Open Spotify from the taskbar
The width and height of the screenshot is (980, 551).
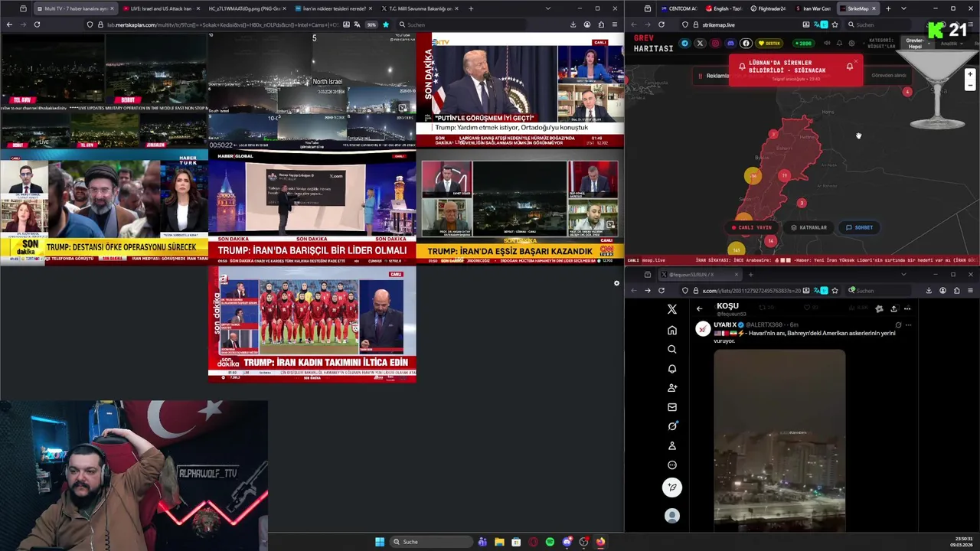point(550,542)
